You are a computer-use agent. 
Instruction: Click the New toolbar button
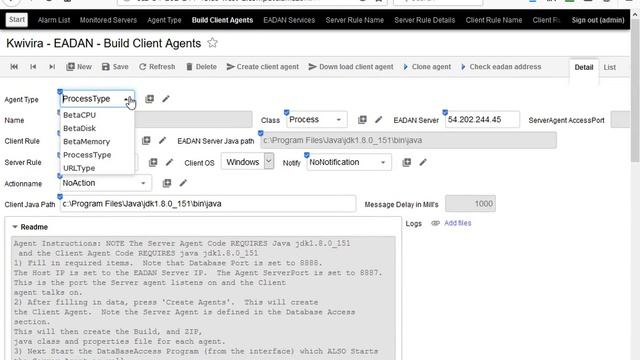[79, 67]
